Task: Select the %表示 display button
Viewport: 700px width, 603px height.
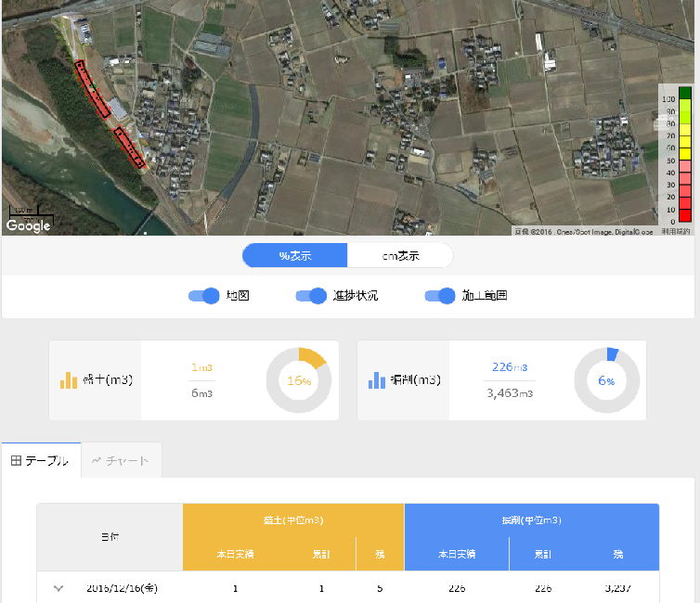Action: (295, 256)
